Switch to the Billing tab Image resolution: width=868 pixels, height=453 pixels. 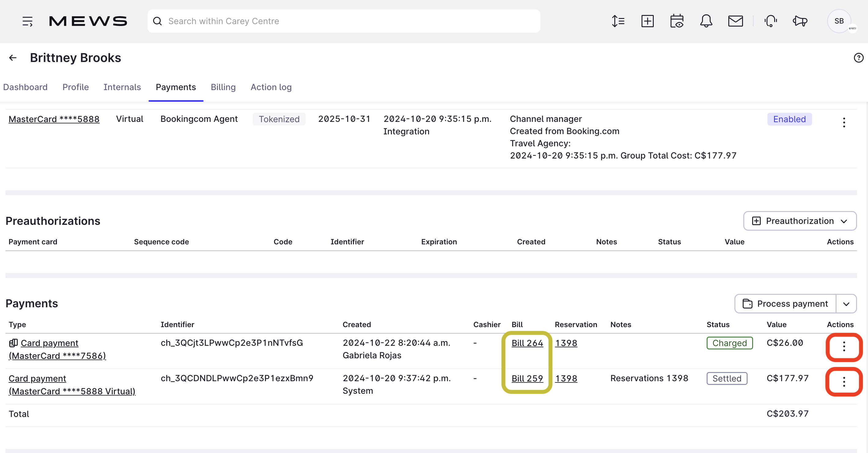click(223, 87)
